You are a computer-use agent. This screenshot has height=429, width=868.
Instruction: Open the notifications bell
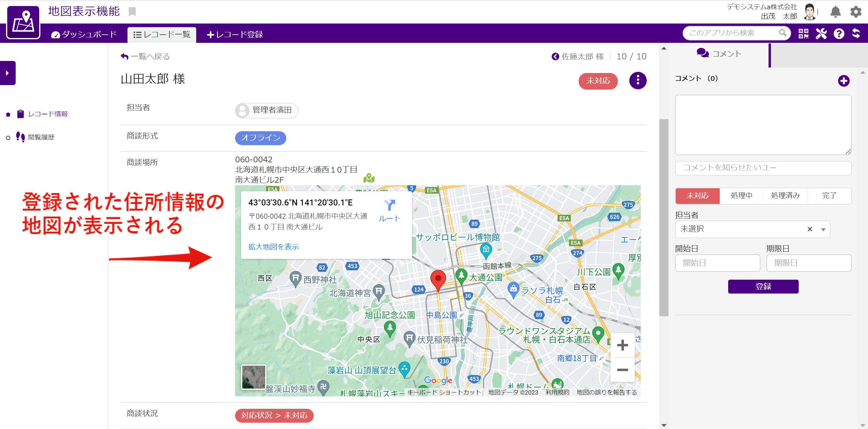click(835, 12)
